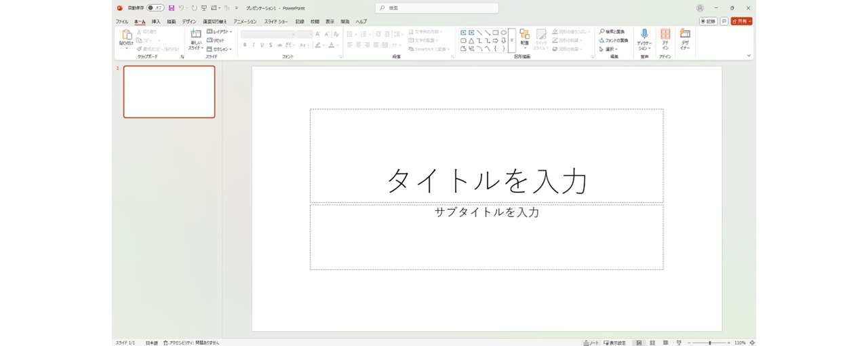Click the 配置 (Arrange) icon
The height and width of the screenshot is (346, 868).
pos(524,35)
